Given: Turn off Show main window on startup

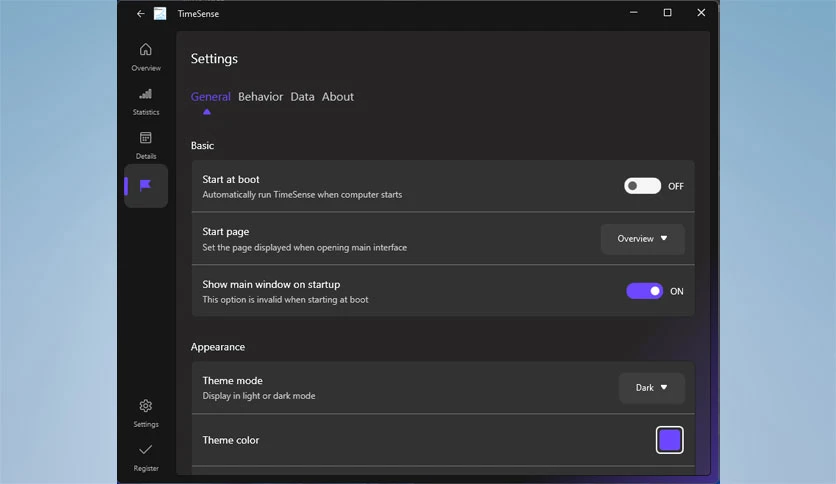Looking at the screenshot, I should click(644, 291).
